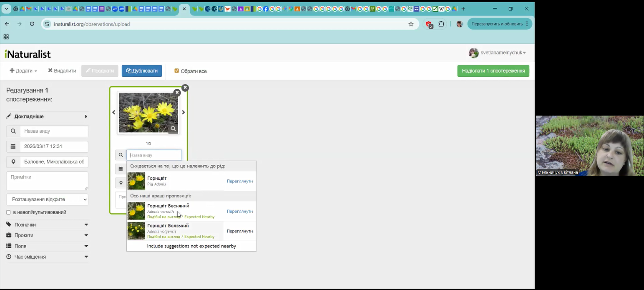644x290 pixels.
Task: Open the browser extensions puzzle icon
Action: pos(441,24)
